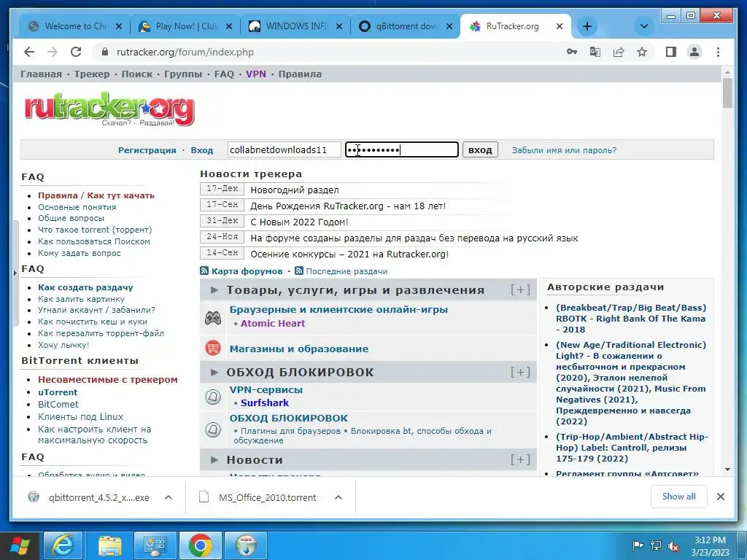Open Правила in top menu

[300, 74]
